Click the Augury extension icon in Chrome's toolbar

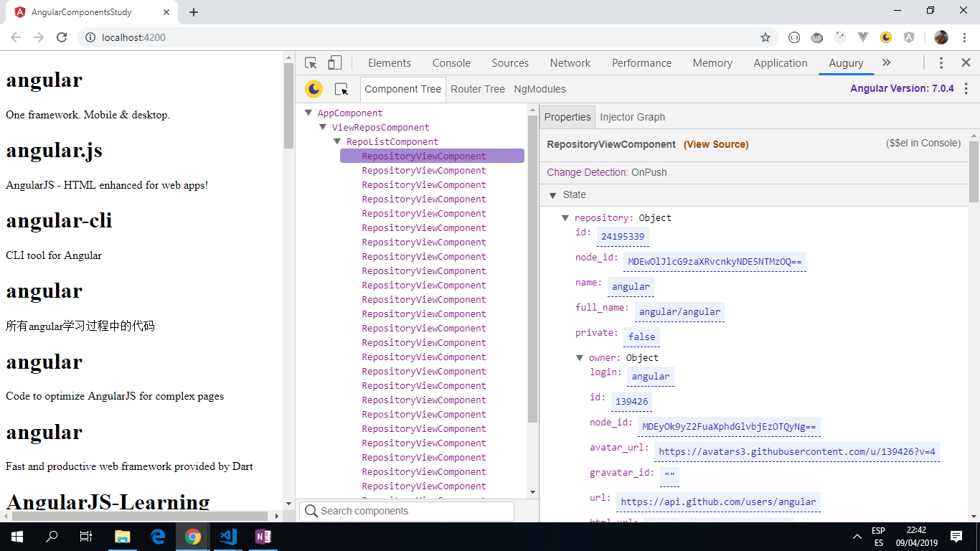tap(886, 37)
